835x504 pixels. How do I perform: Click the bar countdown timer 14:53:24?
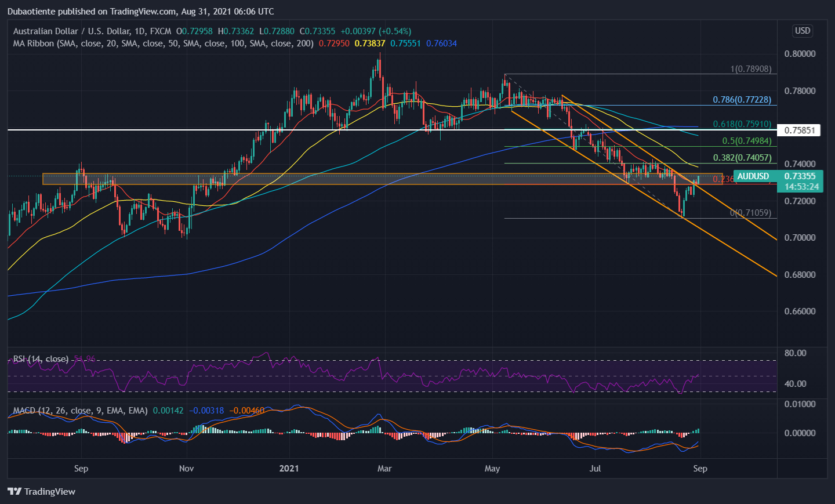tap(801, 187)
